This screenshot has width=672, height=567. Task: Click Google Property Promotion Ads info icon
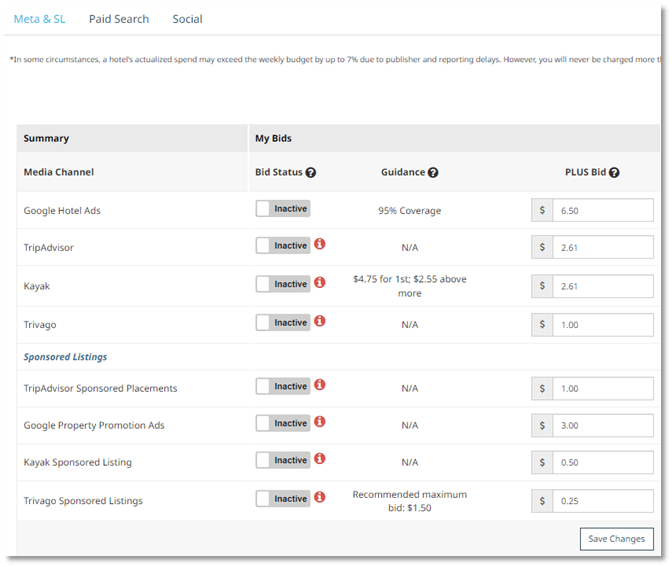point(320,421)
